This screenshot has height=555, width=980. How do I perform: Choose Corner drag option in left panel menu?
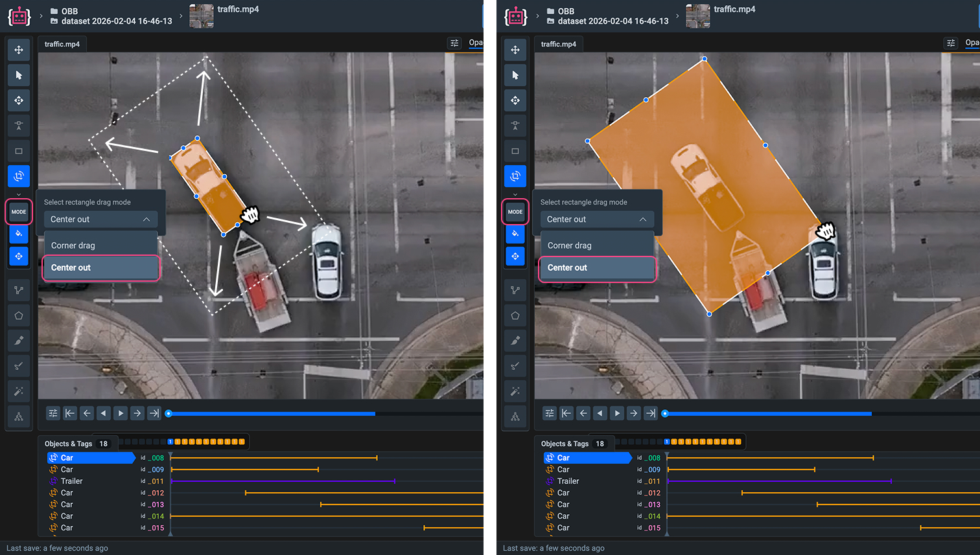click(100, 245)
